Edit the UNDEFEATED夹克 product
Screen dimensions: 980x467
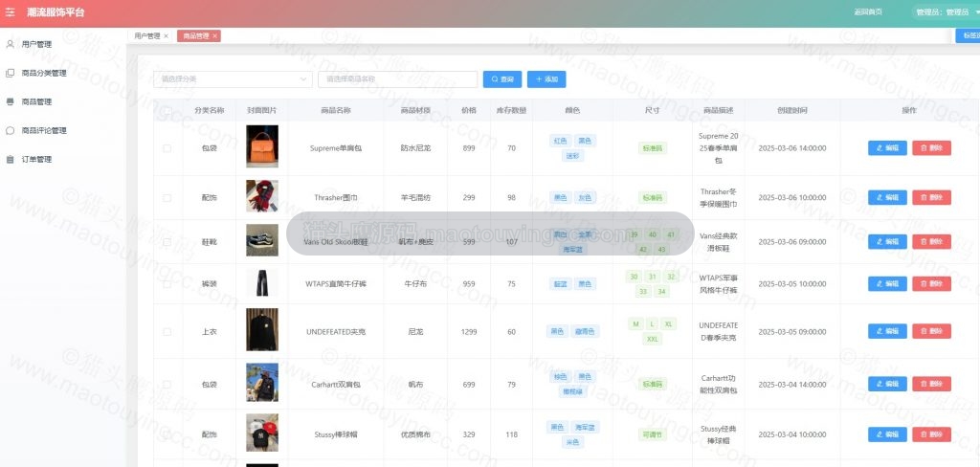click(x=887, y=331)
